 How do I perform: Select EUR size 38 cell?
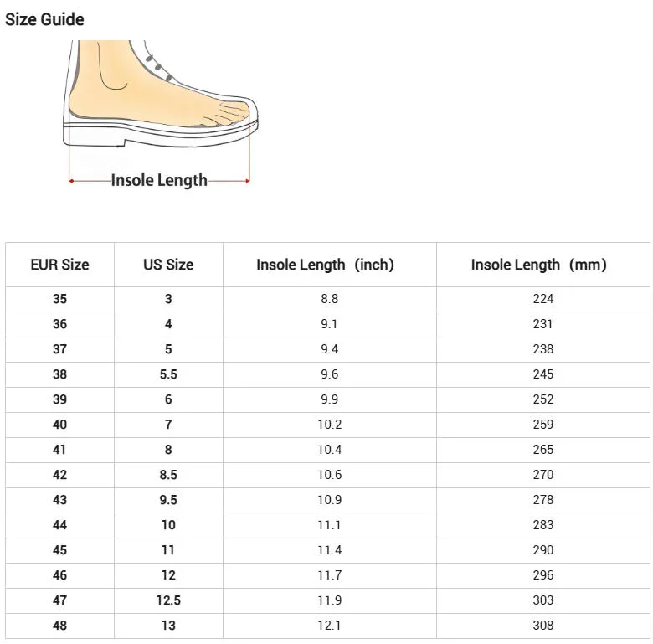point(59,374)
